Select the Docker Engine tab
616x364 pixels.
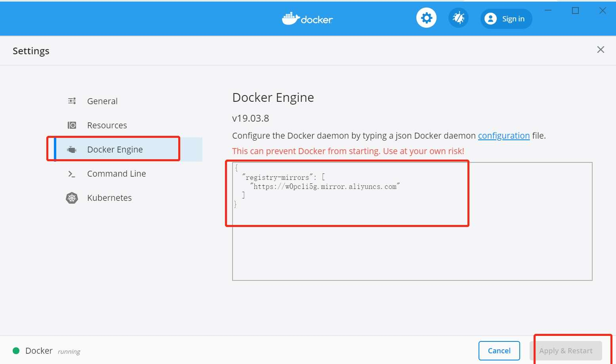tap(129, 149)
